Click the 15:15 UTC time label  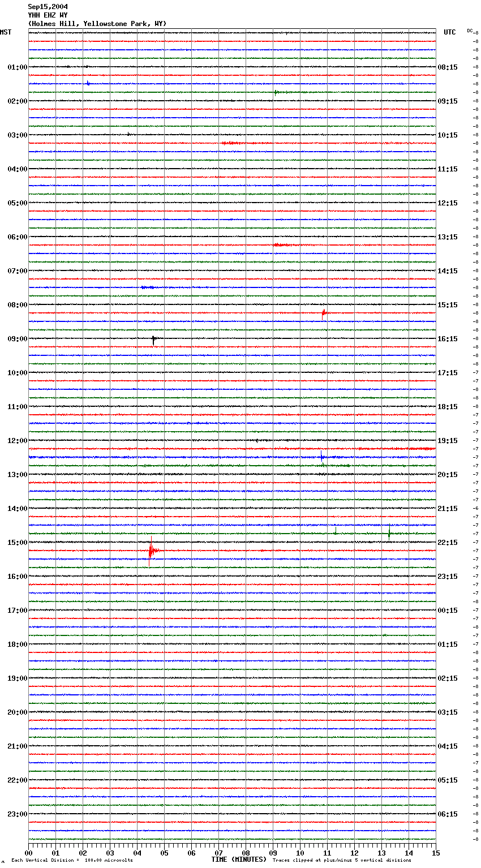pos(448,305)
